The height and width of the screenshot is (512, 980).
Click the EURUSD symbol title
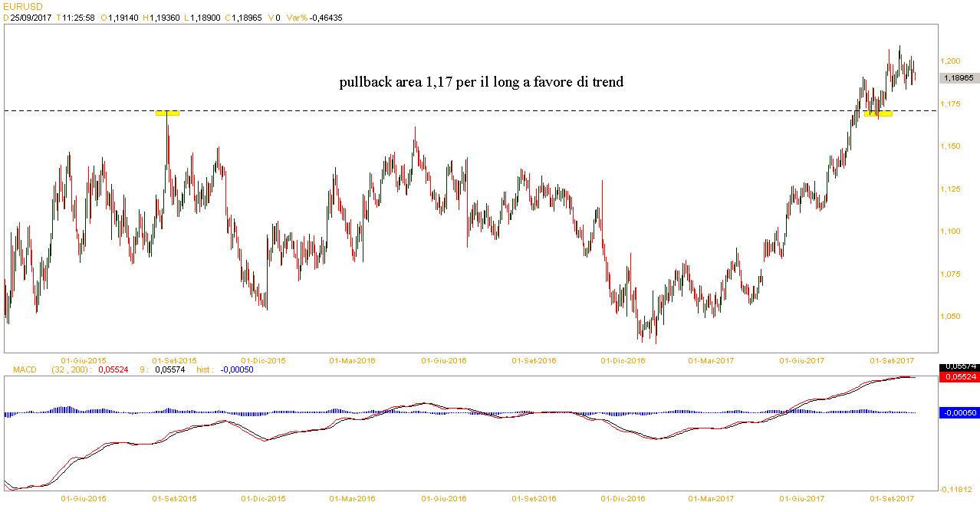[21, 7]
